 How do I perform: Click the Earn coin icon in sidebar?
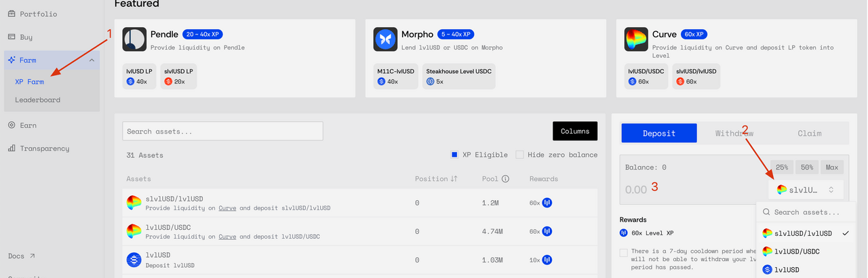point(12,125)
